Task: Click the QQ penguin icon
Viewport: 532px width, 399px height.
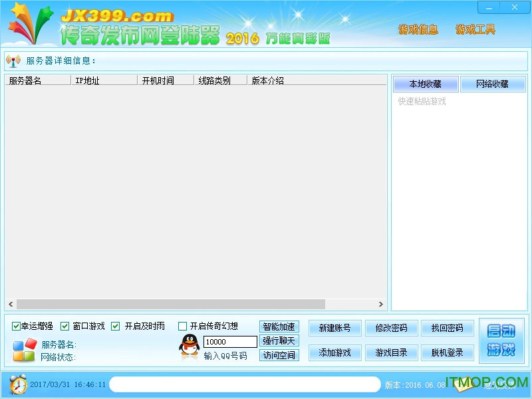Action: 190,344
